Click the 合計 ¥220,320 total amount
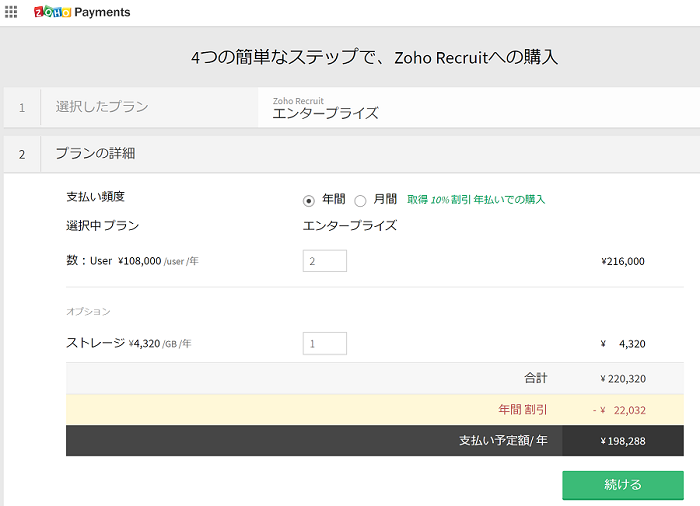 coord(623,379)
